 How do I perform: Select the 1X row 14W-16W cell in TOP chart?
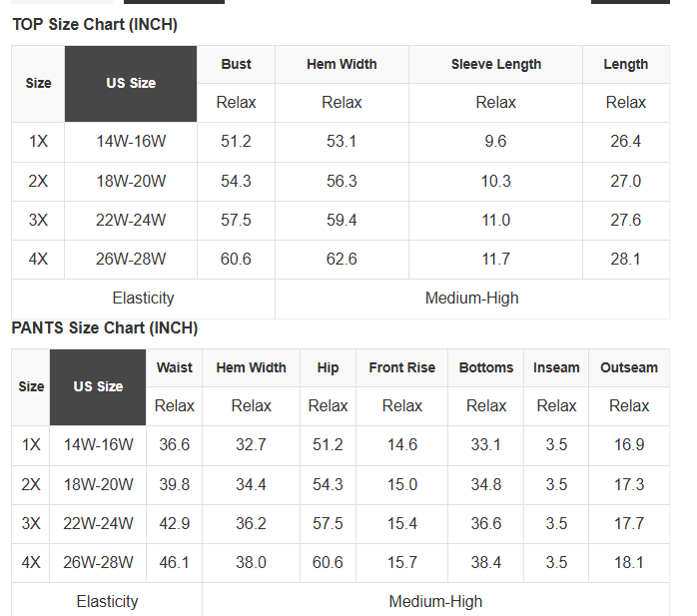[131, 142]
